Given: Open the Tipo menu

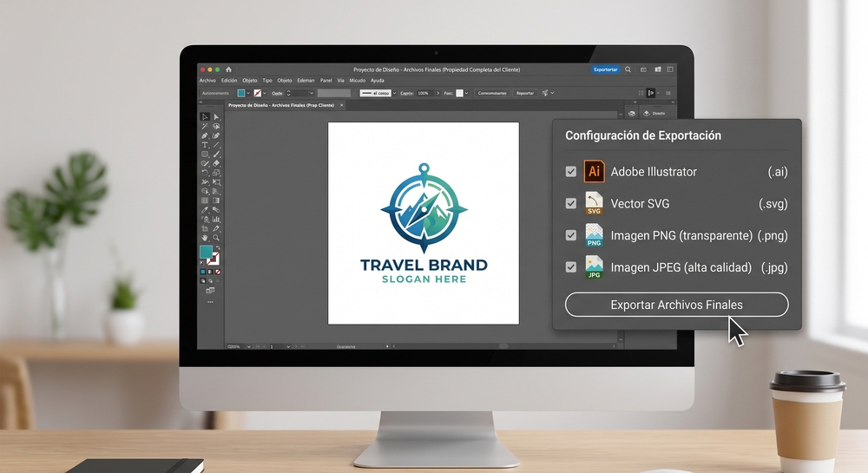Looking at the screenshot, I should [x=267, y=80].
